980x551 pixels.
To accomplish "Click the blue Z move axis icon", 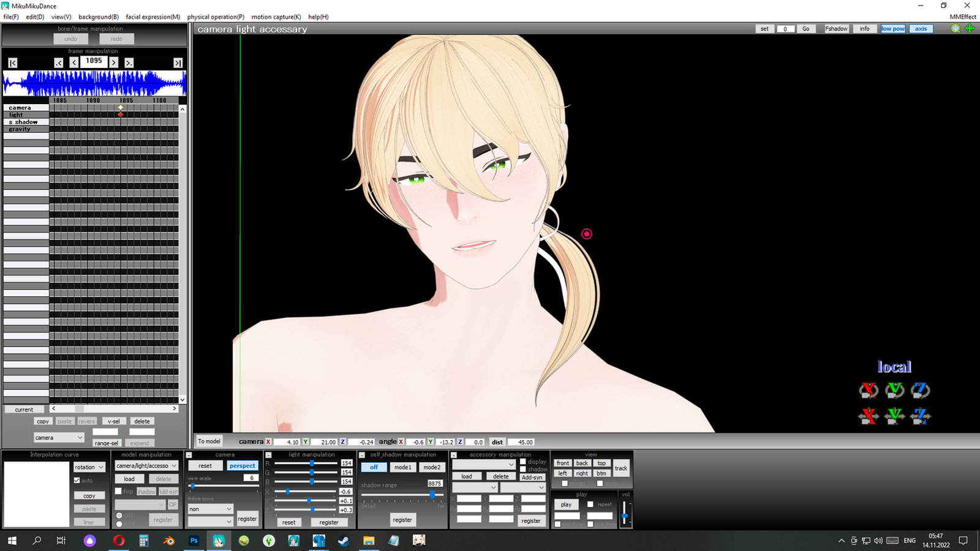I will [921, 416].
